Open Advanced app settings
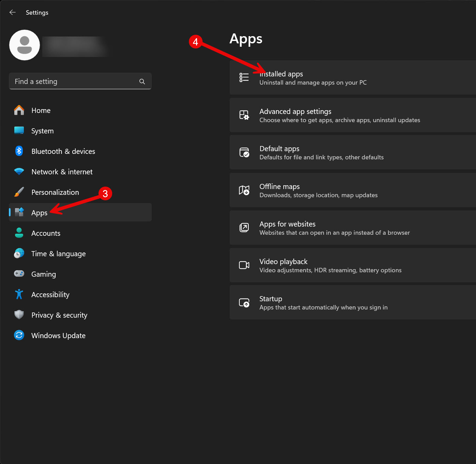476x464 pixels. tap(353, 115)
